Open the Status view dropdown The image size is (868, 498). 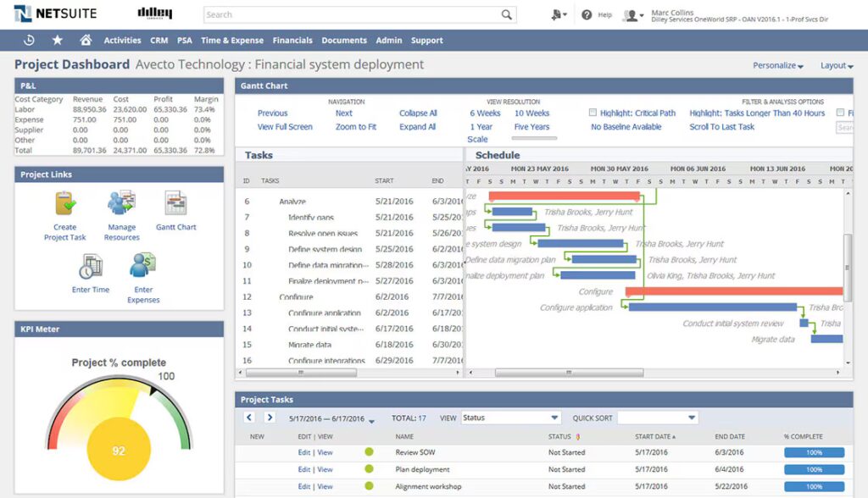[511, 418]
